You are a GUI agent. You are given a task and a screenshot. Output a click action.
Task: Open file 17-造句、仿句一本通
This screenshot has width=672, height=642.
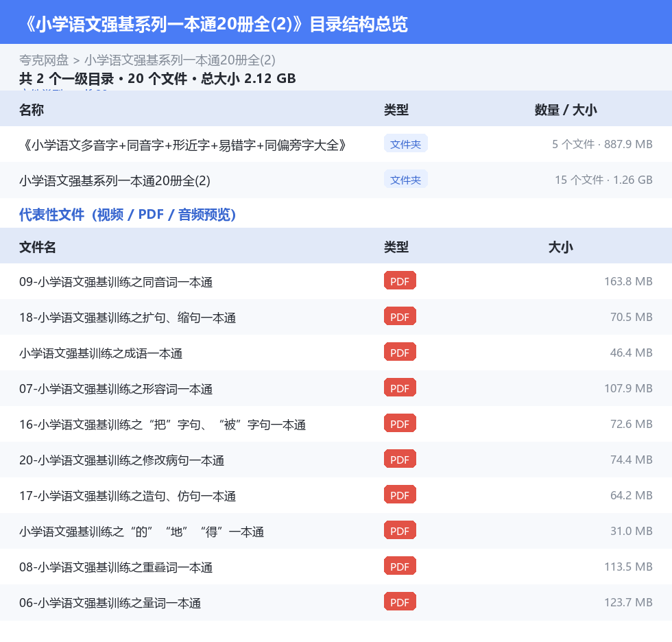click(x=336, y=495)
